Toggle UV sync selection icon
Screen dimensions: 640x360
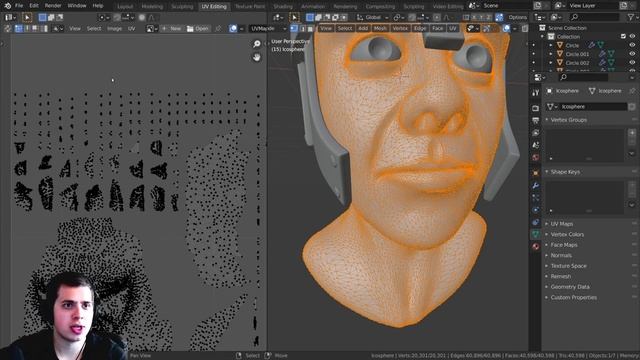(x=7, y=29)
